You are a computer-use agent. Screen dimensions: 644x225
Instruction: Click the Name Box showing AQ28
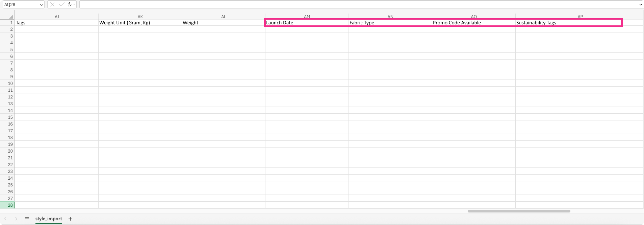(20, 5)
